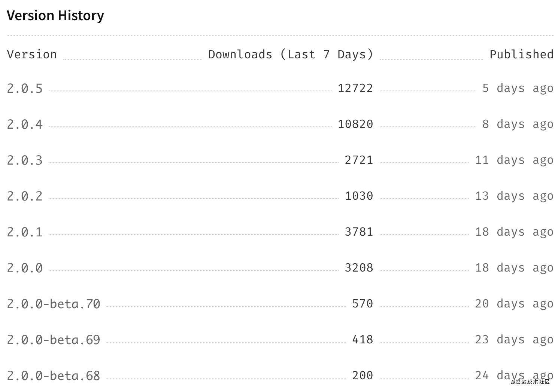558x392 pixels.
Task: Click the Version column header
Action: coord(32,55)
